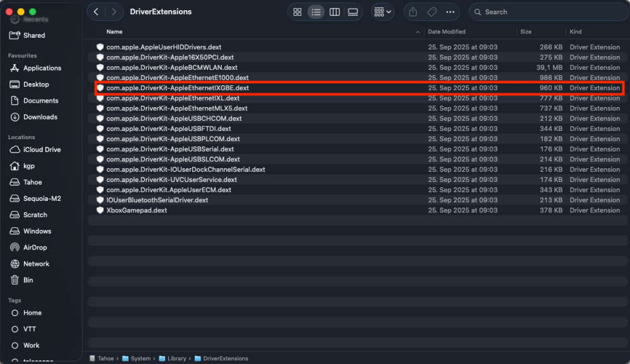This screenshot has width=630, height=364.
Task: Sort by the Date Modified column header
Action: (x=447, y=31)
